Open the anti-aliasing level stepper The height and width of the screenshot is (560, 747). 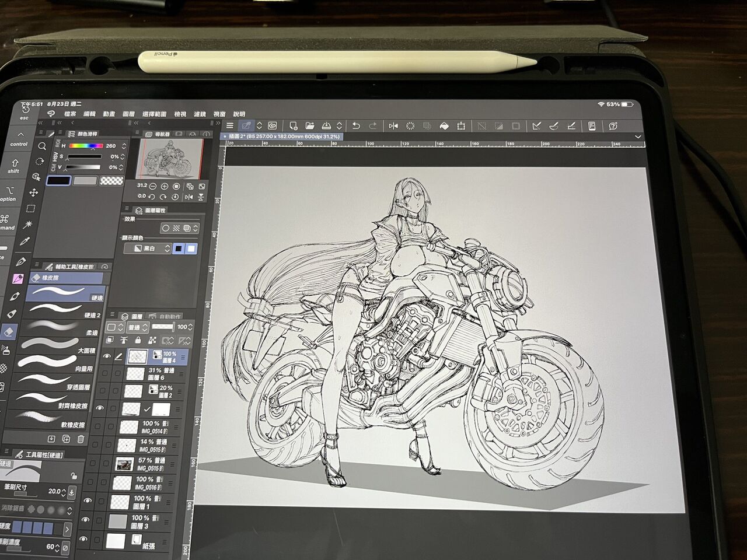coord(68,510)
